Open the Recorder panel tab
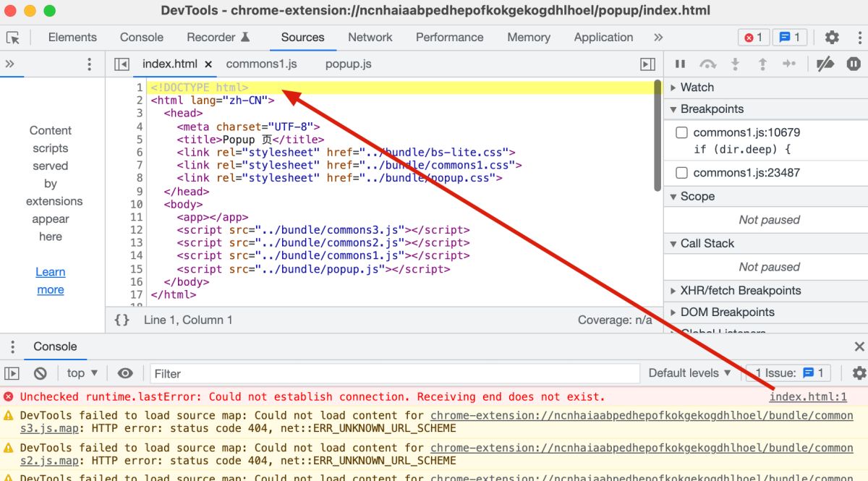868x481 pixels. coord(218,38)
